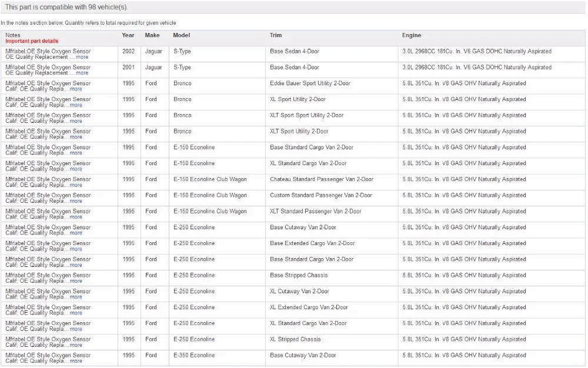Click 'E-150 Econoline Club Wagon' in Custom row
Screen dimensions: 588x368
click(210, 195)
